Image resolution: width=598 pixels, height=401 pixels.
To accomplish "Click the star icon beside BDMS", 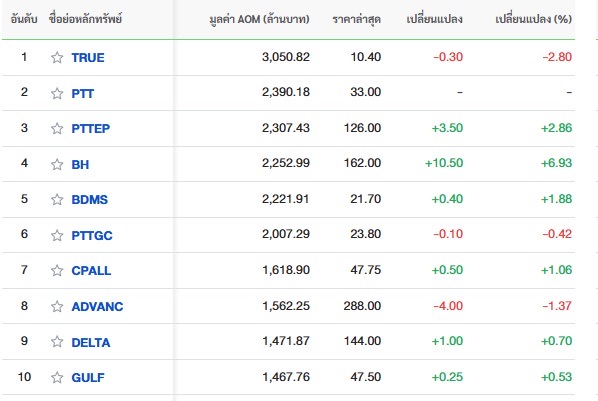I will coord(57,200).
